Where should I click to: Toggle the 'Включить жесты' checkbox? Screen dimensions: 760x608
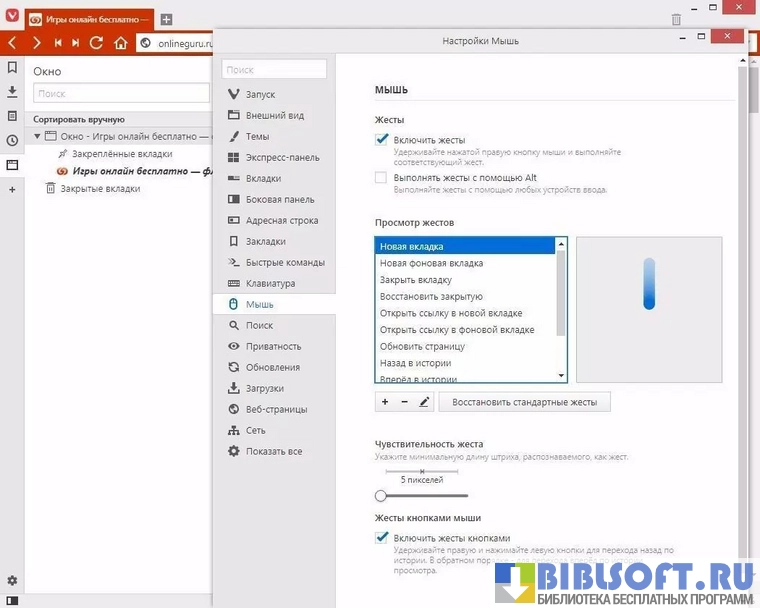381,140
